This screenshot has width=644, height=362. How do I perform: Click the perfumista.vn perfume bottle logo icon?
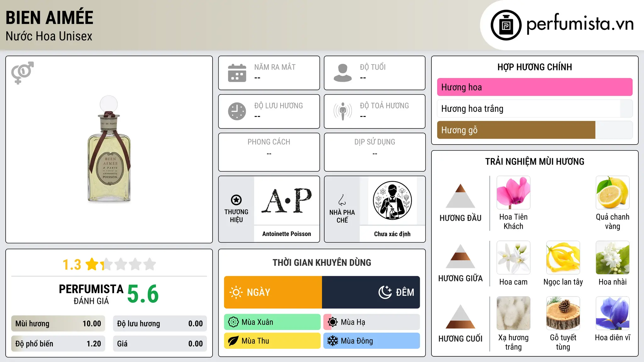pyautogui.click(x=506, y=25)
